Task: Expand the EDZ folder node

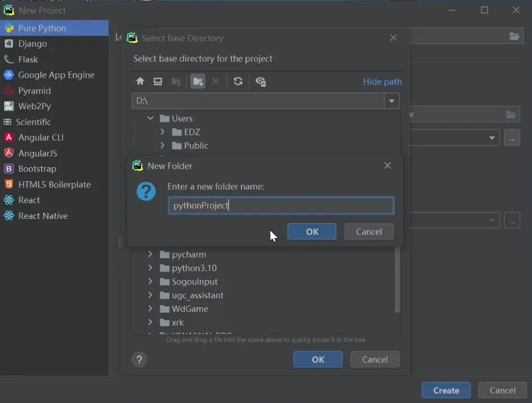Action: tap(163, 132)
